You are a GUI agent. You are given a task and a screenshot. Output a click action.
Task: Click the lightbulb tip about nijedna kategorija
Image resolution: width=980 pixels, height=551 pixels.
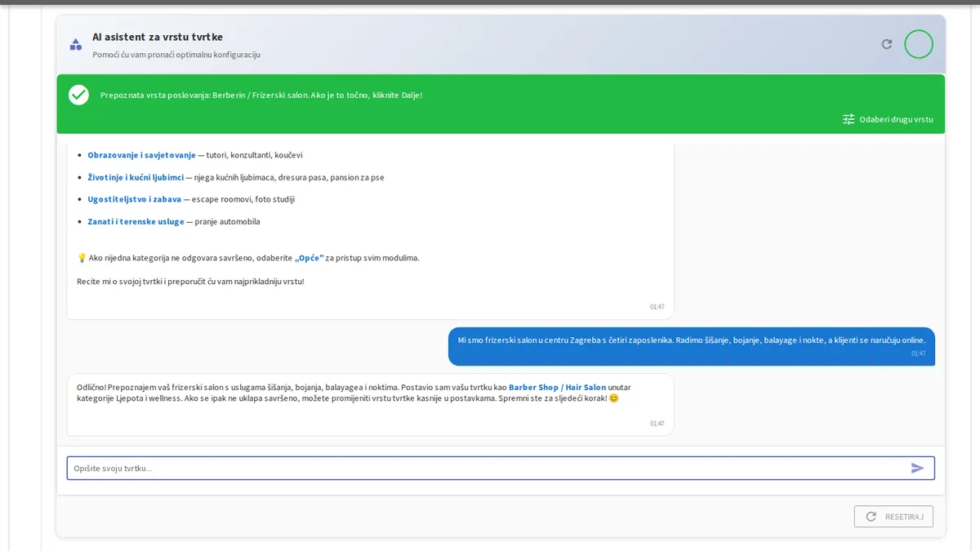[247, 258]
